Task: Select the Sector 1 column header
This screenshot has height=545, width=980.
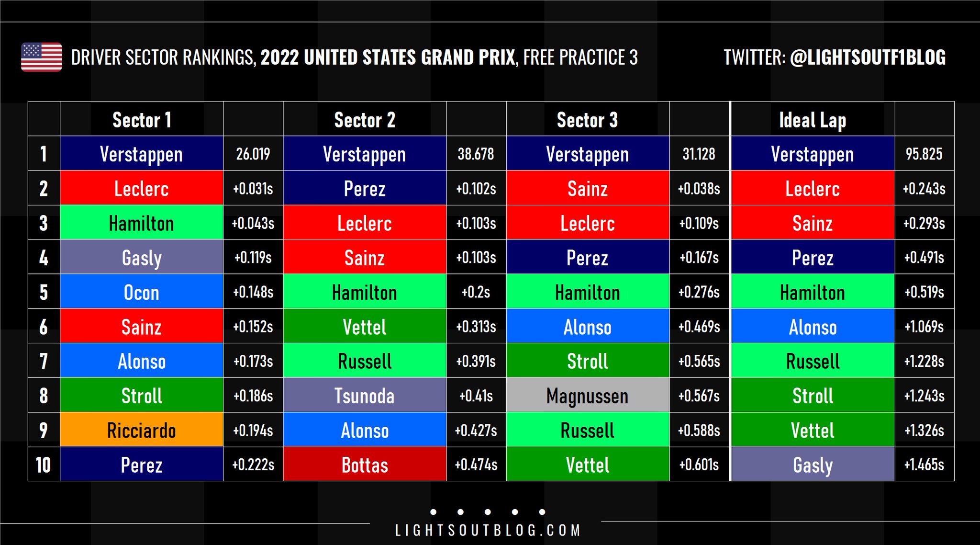Action: 142,119
